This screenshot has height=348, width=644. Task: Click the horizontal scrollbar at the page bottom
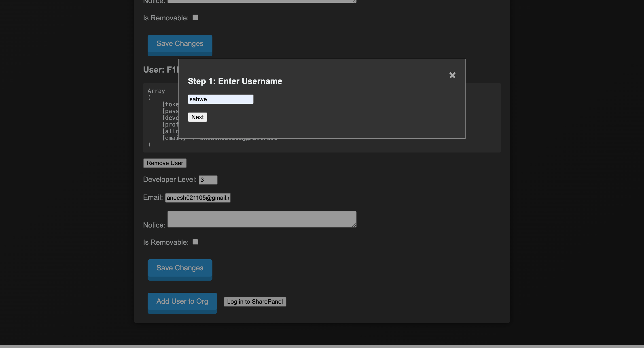click(x=322, y=346)
